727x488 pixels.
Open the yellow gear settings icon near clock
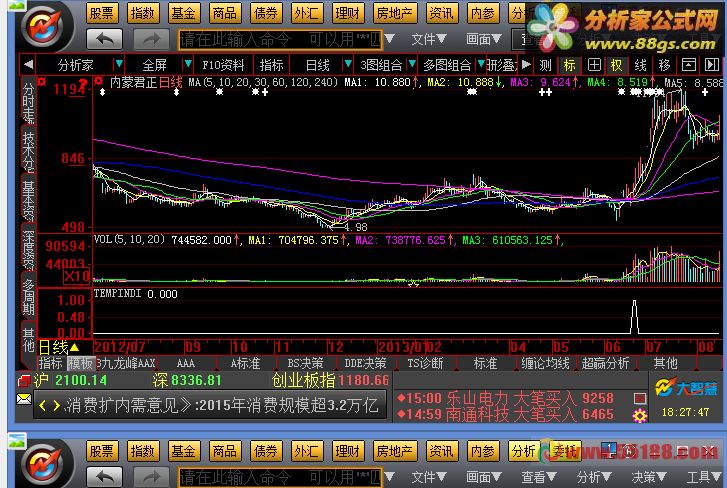point(640,416)
